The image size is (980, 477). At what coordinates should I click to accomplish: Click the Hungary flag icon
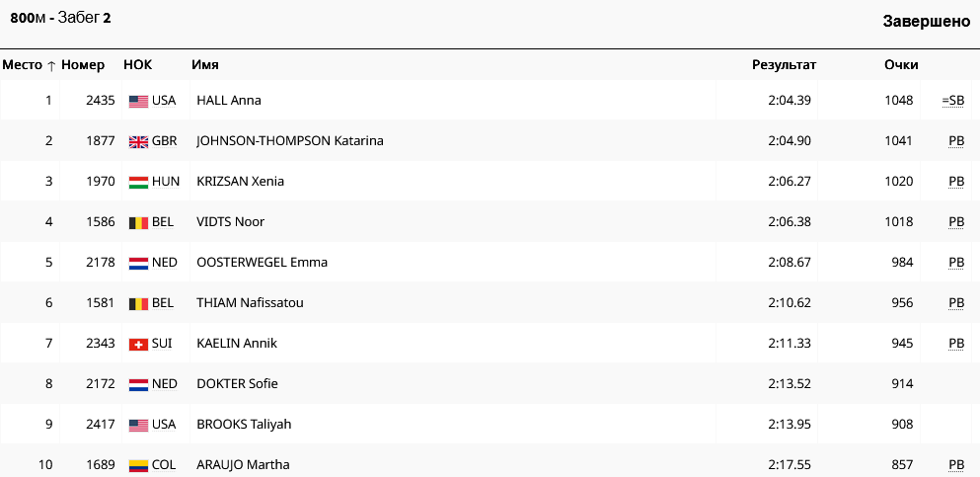[x=138, y=182]
